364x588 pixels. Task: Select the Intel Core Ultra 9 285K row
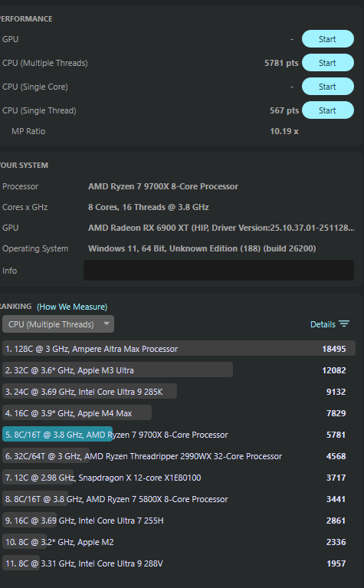179,392
